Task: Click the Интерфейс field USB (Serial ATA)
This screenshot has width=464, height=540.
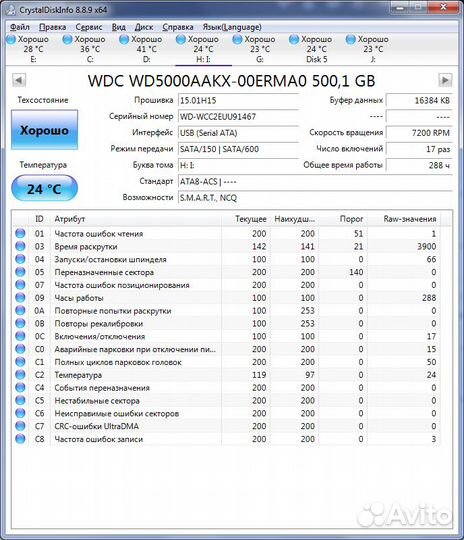Action: point(238,133)
